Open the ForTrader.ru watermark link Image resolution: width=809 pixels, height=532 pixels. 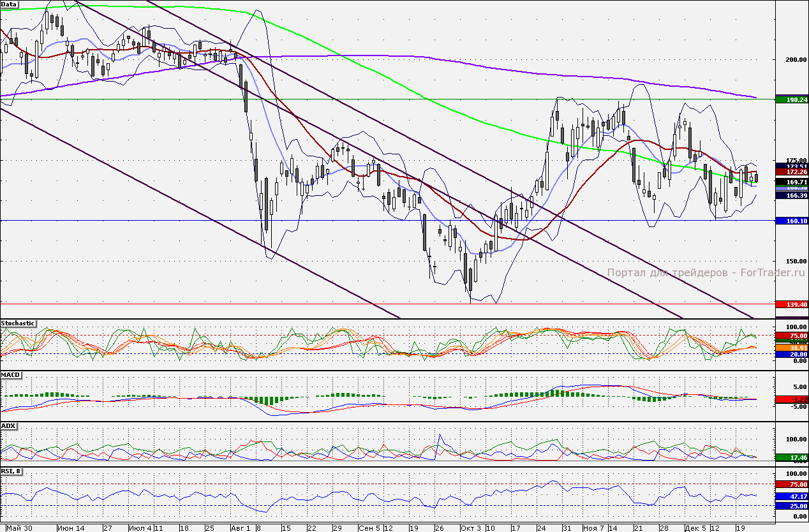(x=706, y=273)
